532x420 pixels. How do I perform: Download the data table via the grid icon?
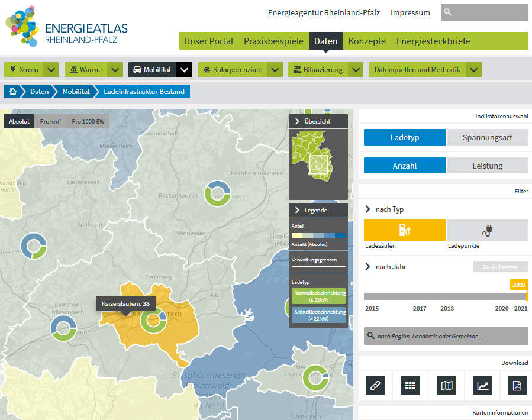coord(410,386)
